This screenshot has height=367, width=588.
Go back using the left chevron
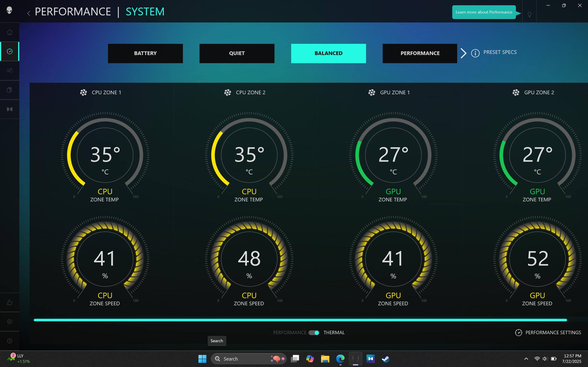click(x=29, y=13)
